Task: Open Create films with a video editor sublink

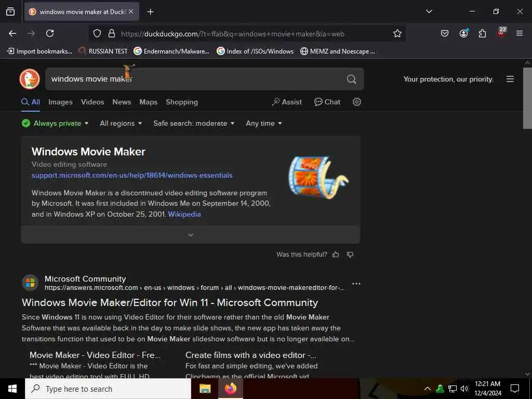Action: 251,355
